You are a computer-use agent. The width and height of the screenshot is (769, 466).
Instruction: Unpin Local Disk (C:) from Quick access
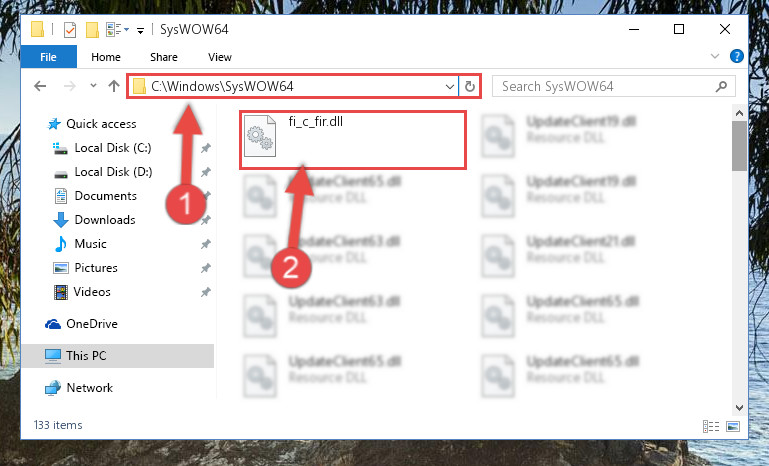[x=205, y=148]
